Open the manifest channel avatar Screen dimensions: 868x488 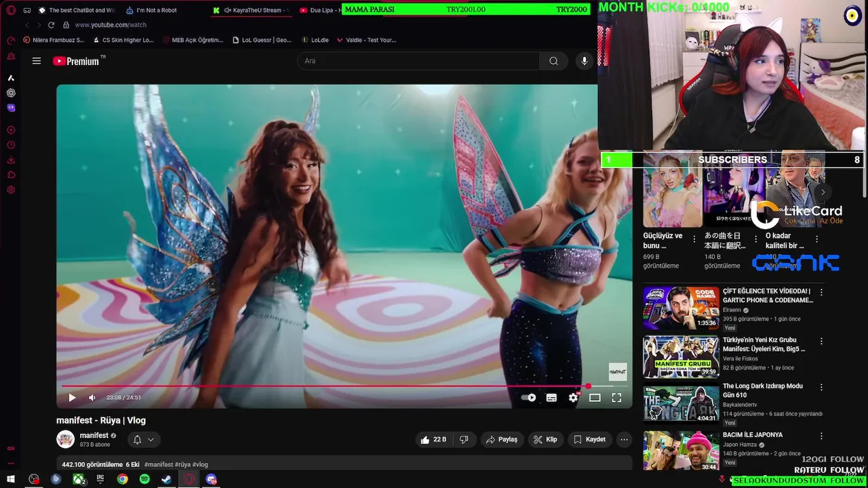pyautogui.click(x=65, y=439)
